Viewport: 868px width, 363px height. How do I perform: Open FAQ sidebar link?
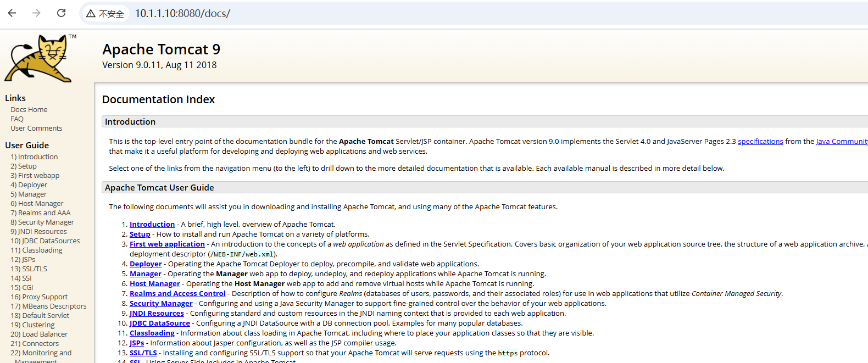coord(17,119)
